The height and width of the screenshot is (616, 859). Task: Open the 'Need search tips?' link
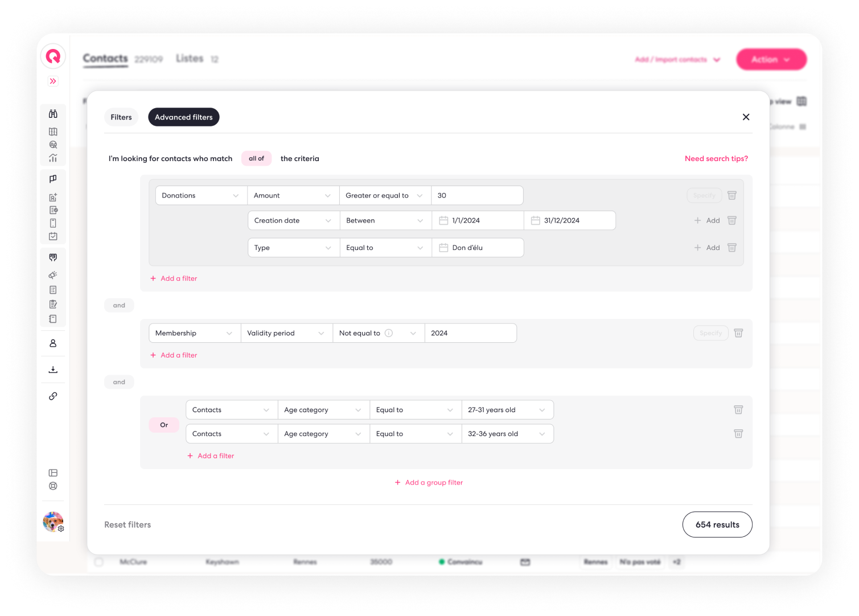[x=716, y=159]
